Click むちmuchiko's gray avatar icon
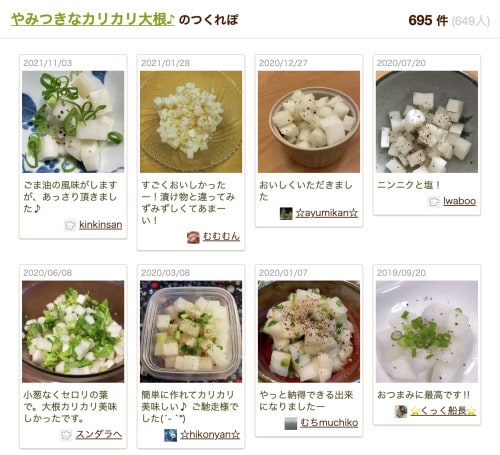Image resolution: width=500 pixels, height=455 pixels. (291, 423)
